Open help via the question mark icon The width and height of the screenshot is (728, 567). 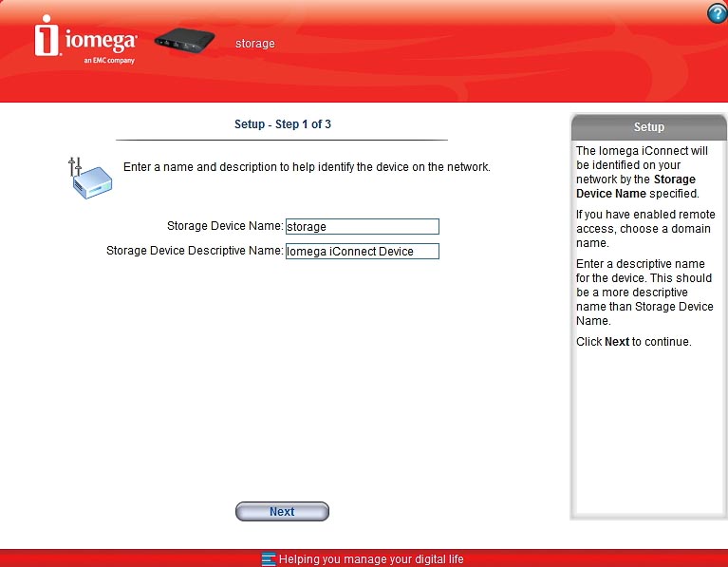716,13
